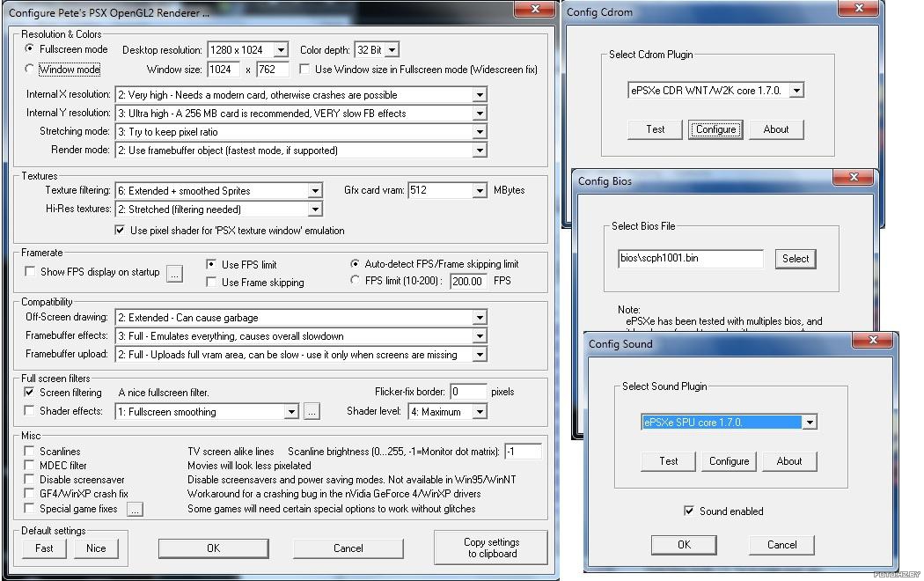The image size is (924, 581).
Task: Apply the Fast default settings
Action: click(44, 548)
